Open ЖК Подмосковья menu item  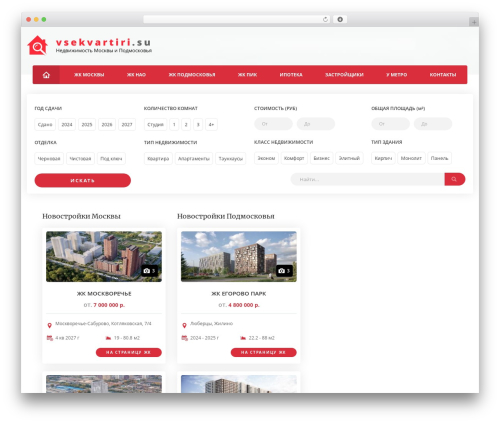[192, 75]
